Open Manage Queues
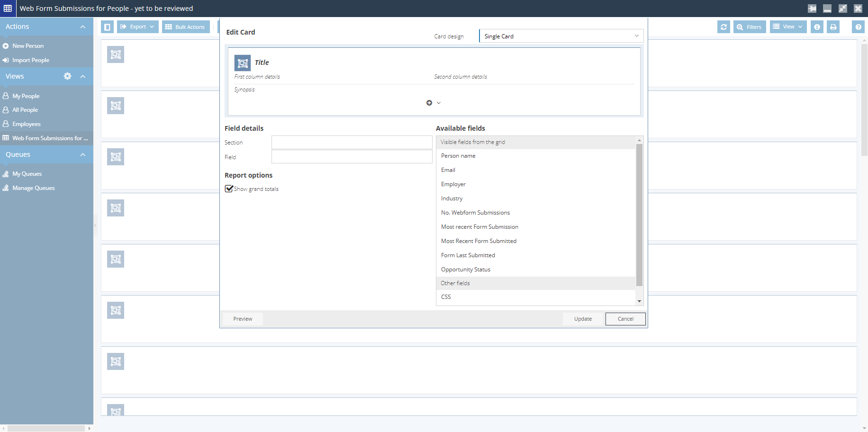This screenshot has height=432, width=868. click(x=34, y=188)
